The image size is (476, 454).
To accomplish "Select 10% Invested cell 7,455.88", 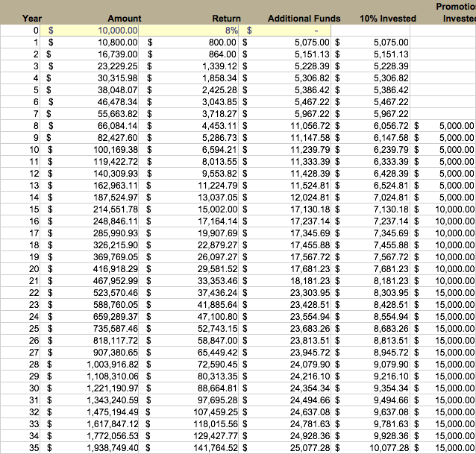I will (370, 245).
